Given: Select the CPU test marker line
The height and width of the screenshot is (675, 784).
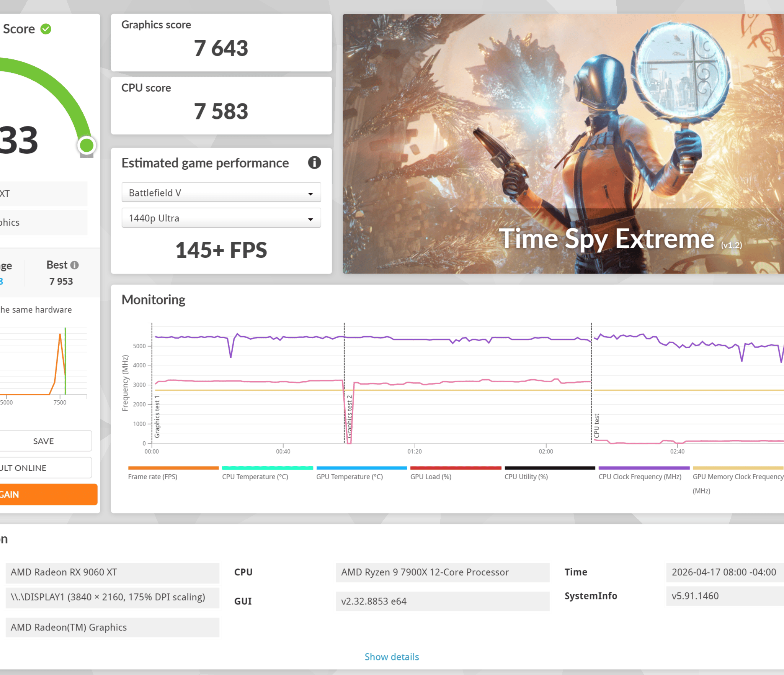Looking at the screenshot, I should click(591, 383).
